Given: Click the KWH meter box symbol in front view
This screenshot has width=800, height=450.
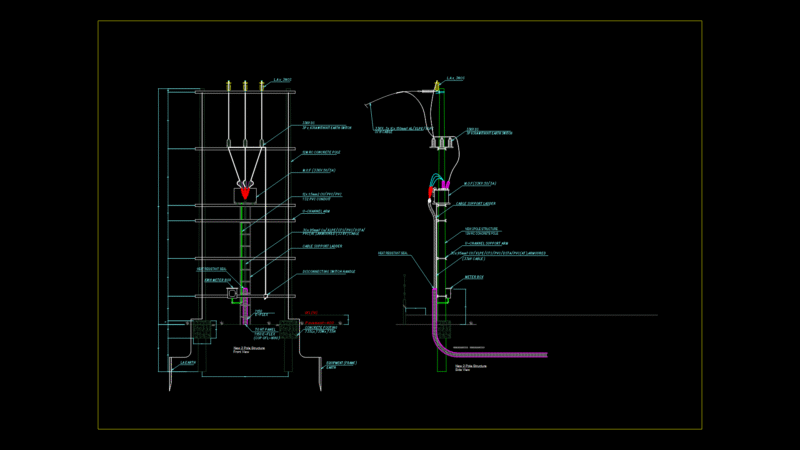Looking at the screenshot, I should [x=232, y=293].
